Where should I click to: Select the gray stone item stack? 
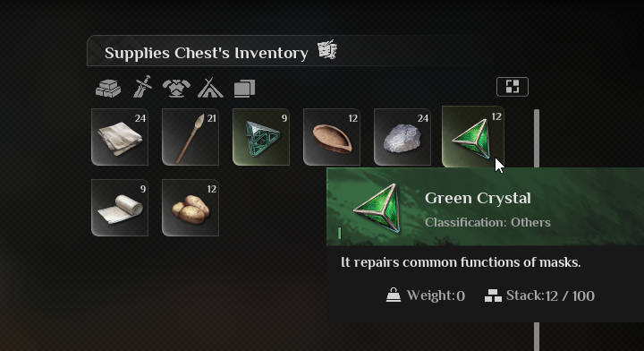pyautogui.click(x=402, y=137)
